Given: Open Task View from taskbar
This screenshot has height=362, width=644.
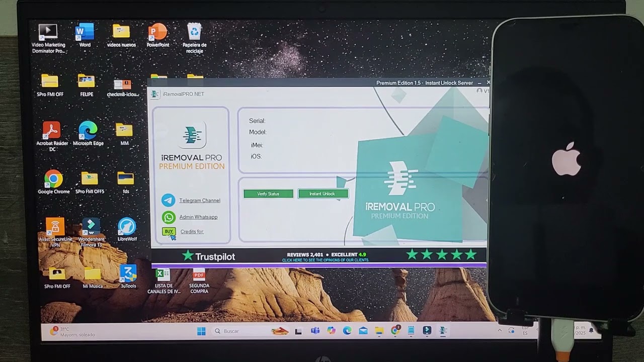Looking at the screenshot, I should click(298, 331).
